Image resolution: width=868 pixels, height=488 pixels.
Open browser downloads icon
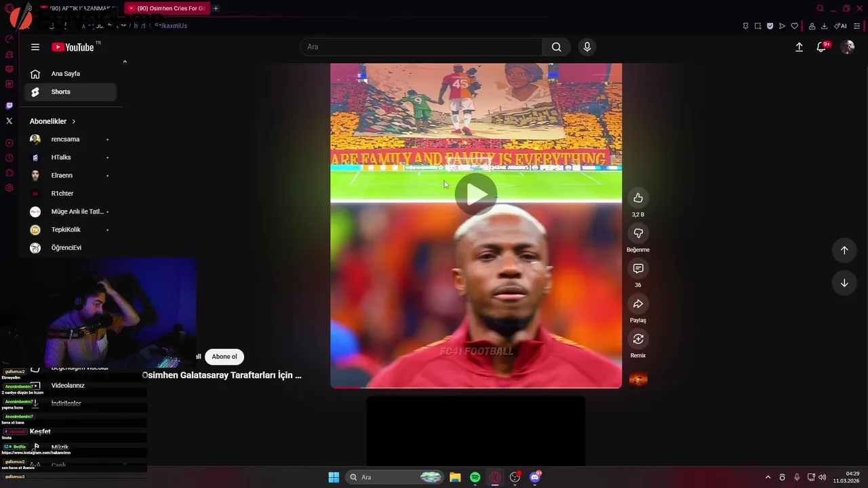(x=824, y=26)
